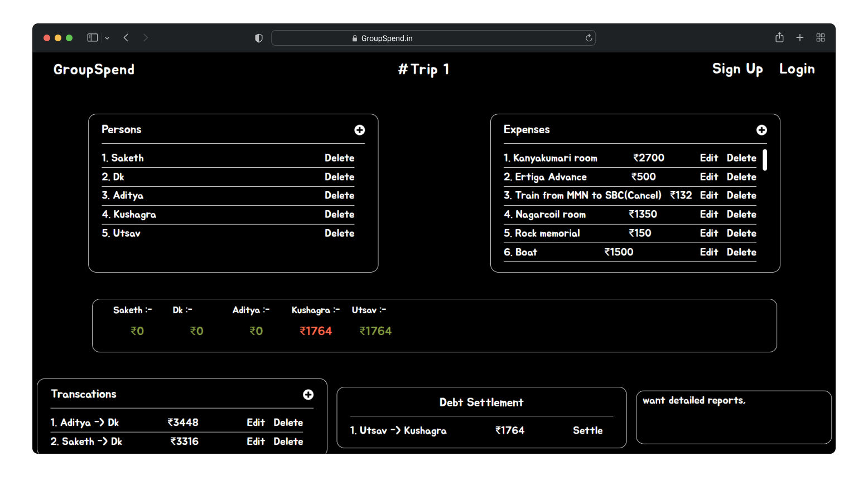The width and height of the screenshot is (868, 495).
Task: Add a new transaction with plus icon
Action: click(308, 395)
